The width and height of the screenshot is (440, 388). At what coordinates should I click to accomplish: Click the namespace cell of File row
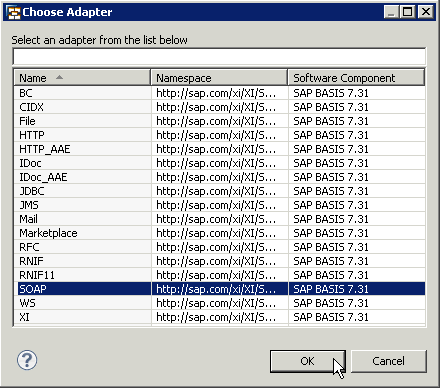pyautogui.click(x=220, y=121)
